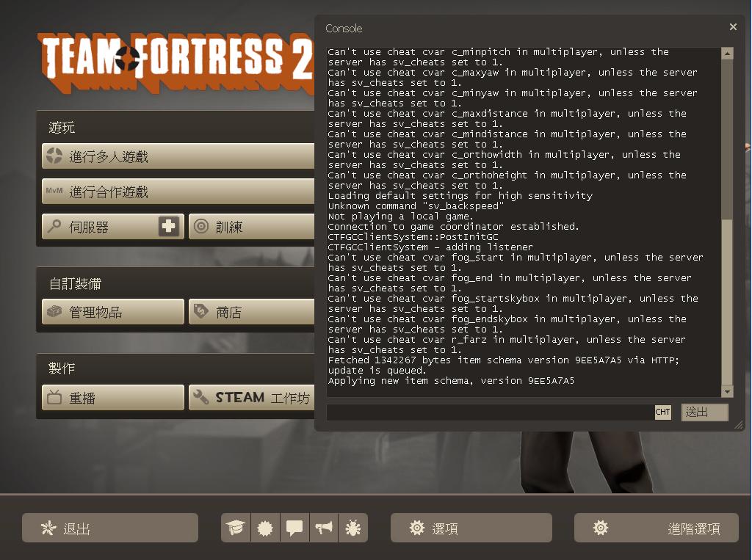Start a multiplayer game (進行多人遊戲)

(x=178, y=156)
